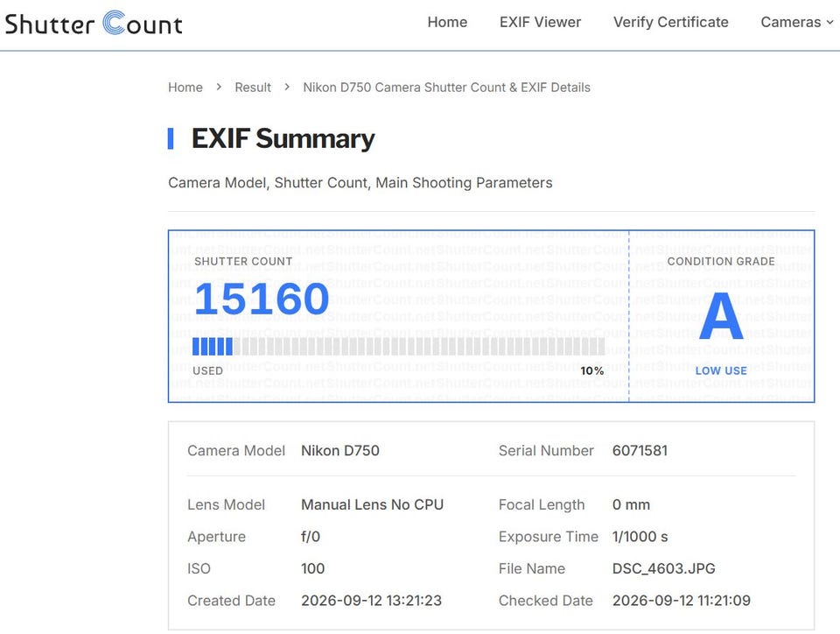Click ISO value 100

point(313,568)
